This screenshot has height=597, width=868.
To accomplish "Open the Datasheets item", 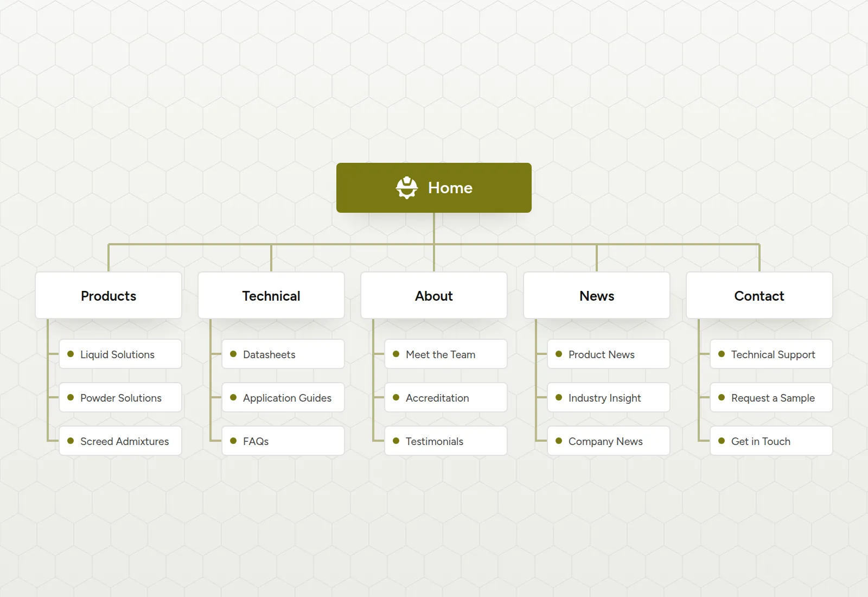I will click(x=283, y=354).
